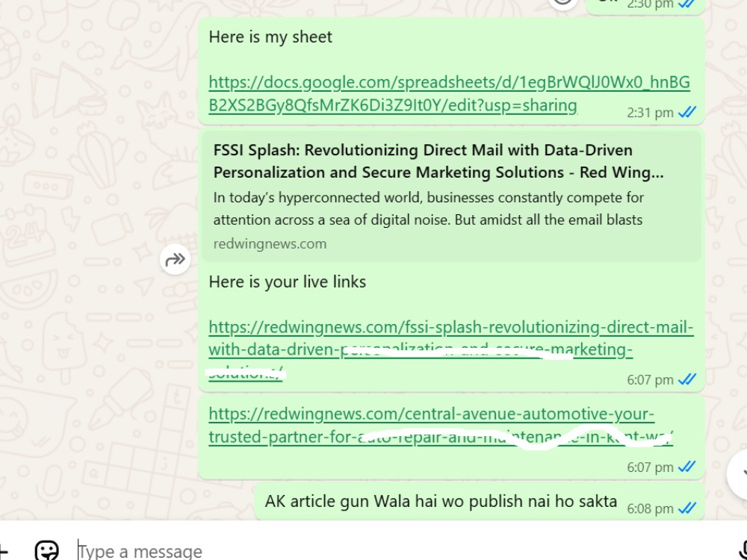Click the forward arrow icon beside the link preview
Viewport: 747px width, 560px height.
176,260
